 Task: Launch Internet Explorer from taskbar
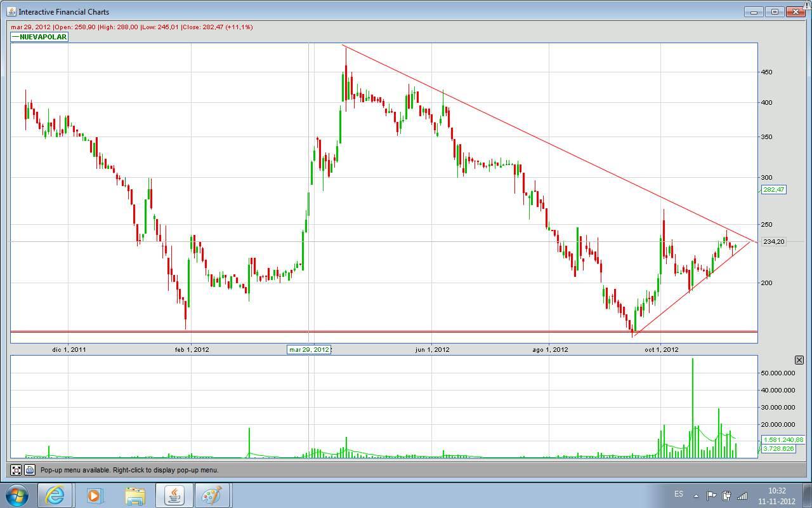coord(56,495)
